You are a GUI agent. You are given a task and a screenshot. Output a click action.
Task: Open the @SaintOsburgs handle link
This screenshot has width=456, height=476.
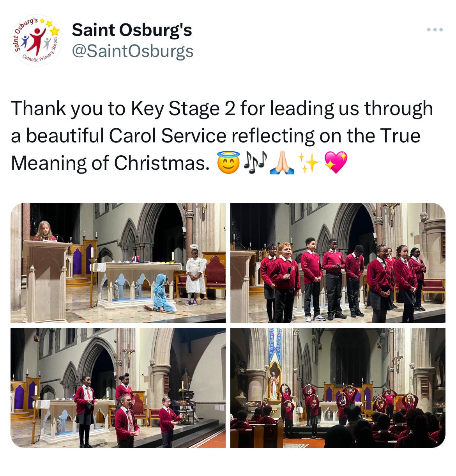tap(133, 51)
